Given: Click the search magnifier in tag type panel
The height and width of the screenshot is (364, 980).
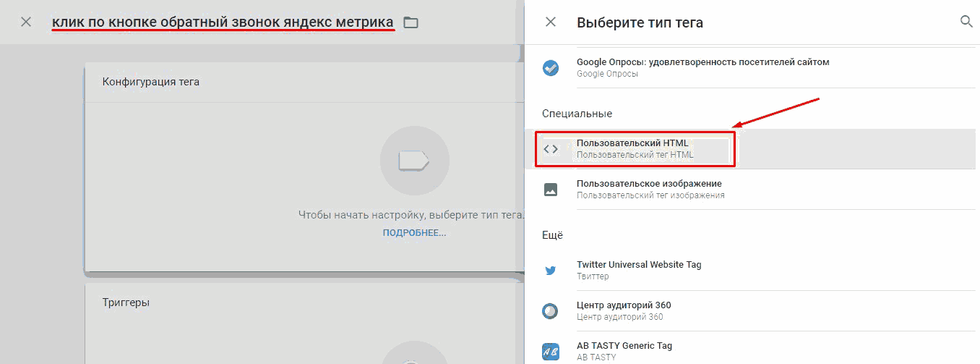Looking at the screenshot, I should [966, 22].
